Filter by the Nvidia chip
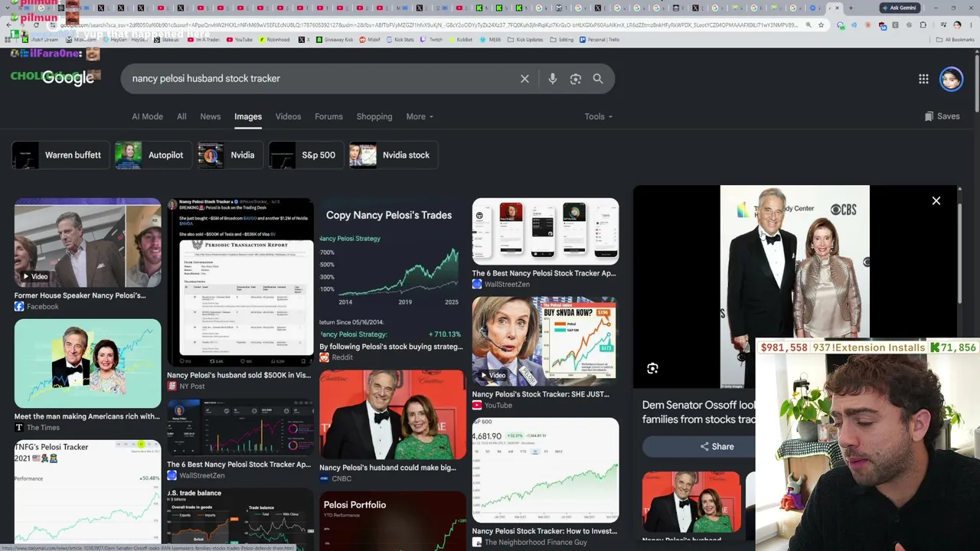 [229, 155]
